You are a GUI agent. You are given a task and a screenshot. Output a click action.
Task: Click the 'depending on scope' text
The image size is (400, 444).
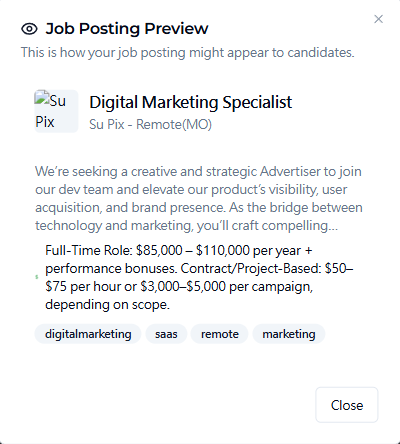tap(107, 305)
